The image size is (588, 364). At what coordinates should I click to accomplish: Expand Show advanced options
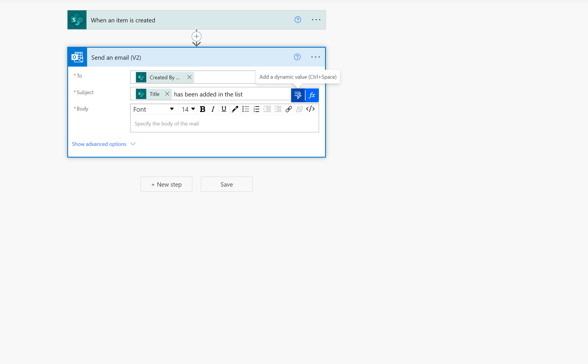tap(103, 144)
